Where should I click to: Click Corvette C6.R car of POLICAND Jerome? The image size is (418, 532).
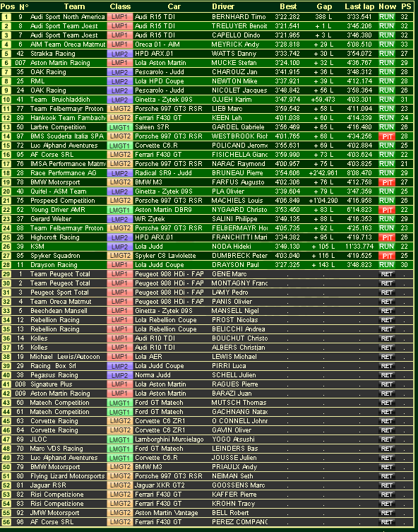click(x=156, y=145)
